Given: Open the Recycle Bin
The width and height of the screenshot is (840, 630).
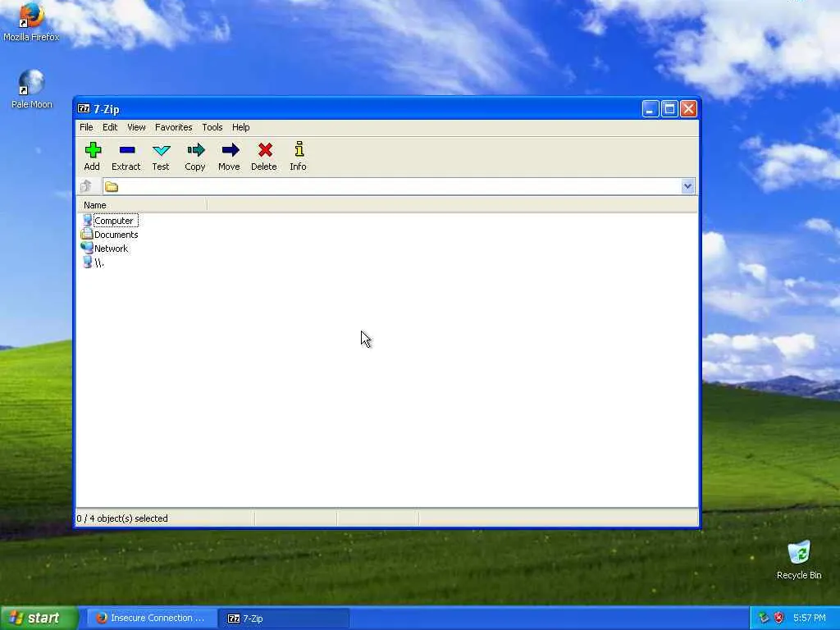Looking at the screenshot, I should (x=799, y=560).
